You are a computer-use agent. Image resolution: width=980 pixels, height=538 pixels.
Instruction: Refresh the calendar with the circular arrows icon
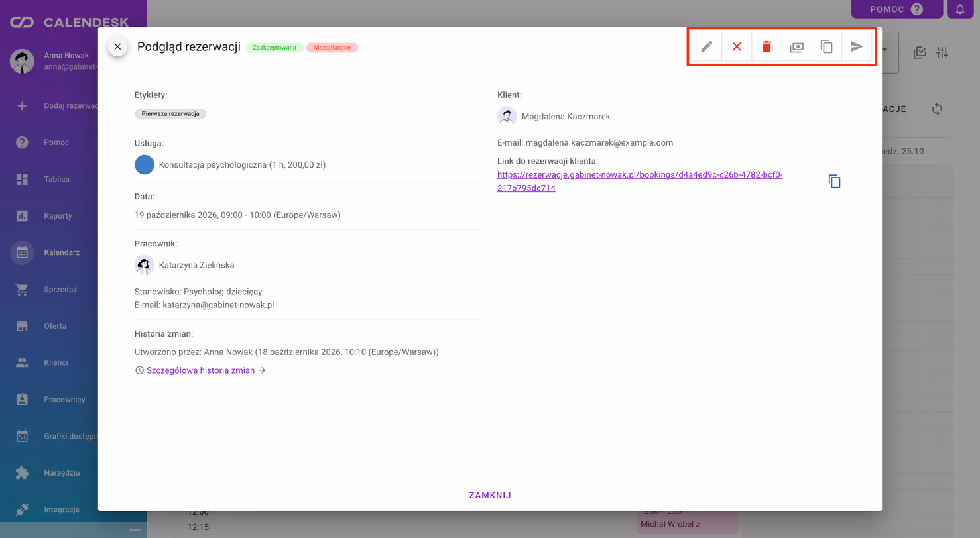click(x=937, y=109)
